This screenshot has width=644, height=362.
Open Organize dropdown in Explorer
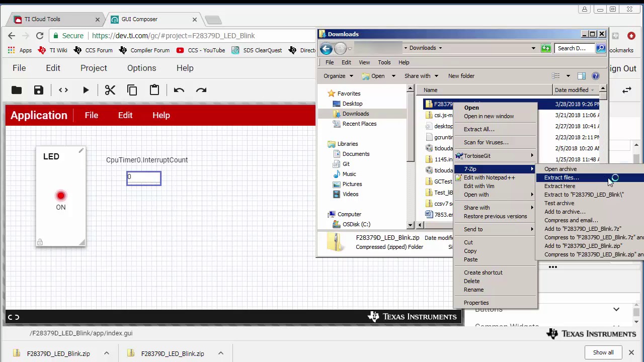point(338,76)
